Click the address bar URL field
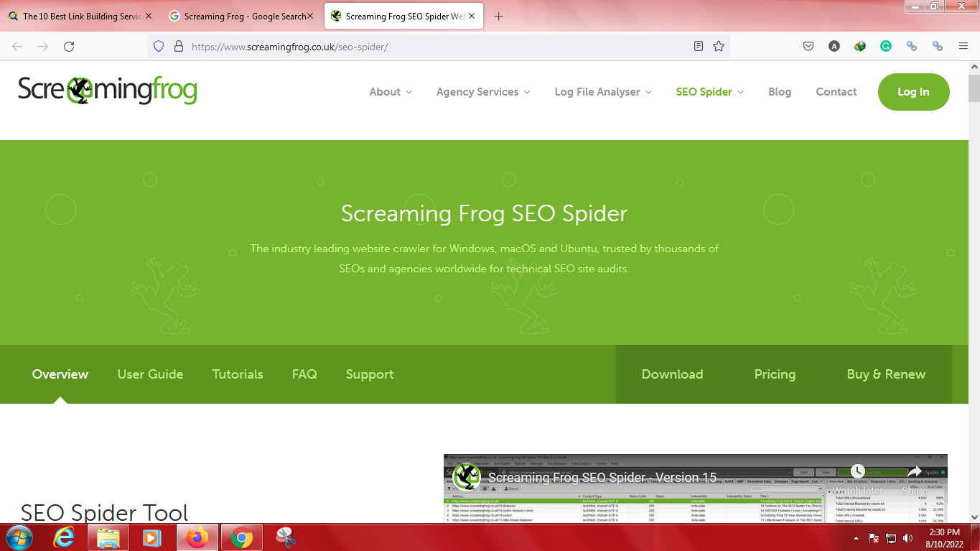This screenshot has height=551, width=980. [x=438, y=46]
